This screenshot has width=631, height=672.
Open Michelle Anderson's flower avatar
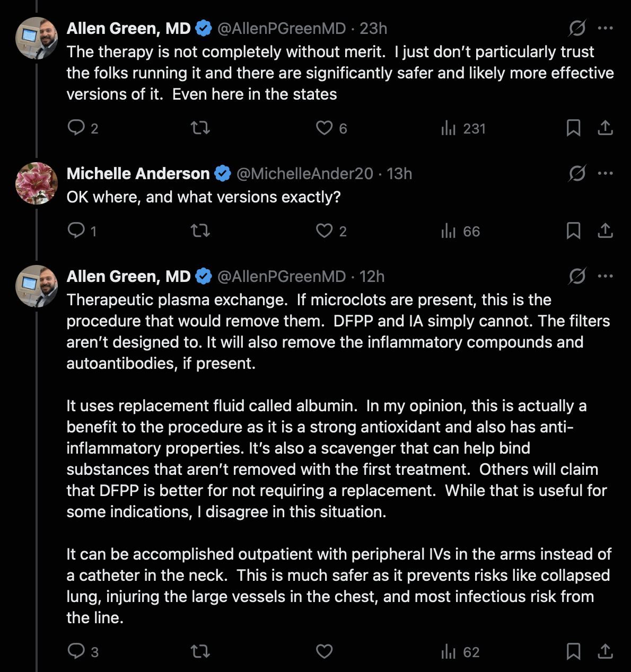(x=37, y=183)
